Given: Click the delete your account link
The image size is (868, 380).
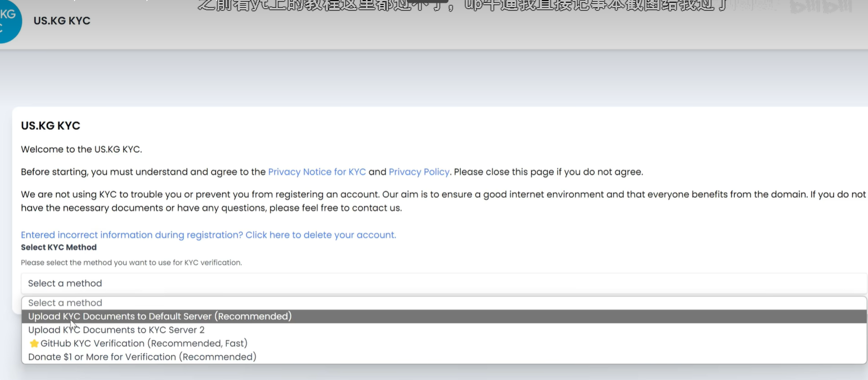Looking at the screenshot, I should [208, 235].
